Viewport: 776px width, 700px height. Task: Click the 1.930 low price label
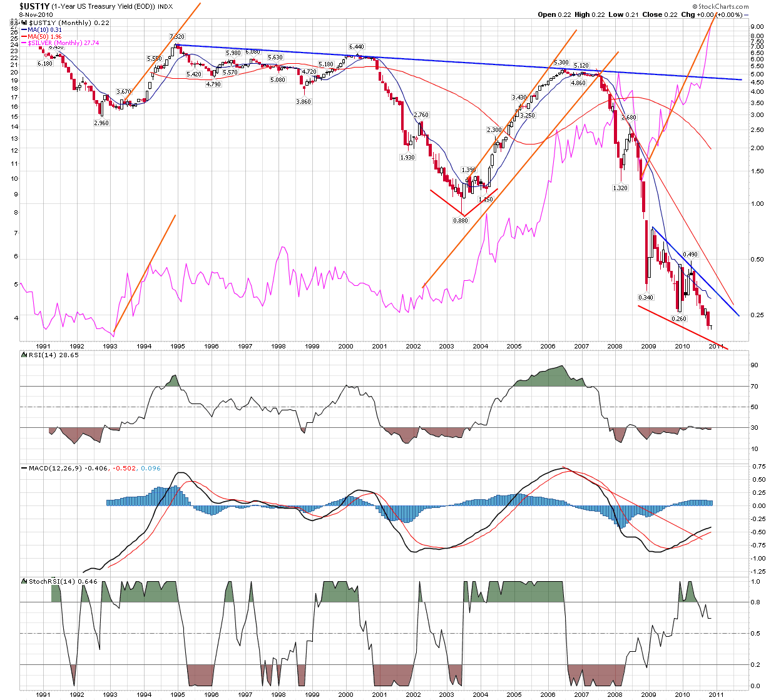[407, 158]
